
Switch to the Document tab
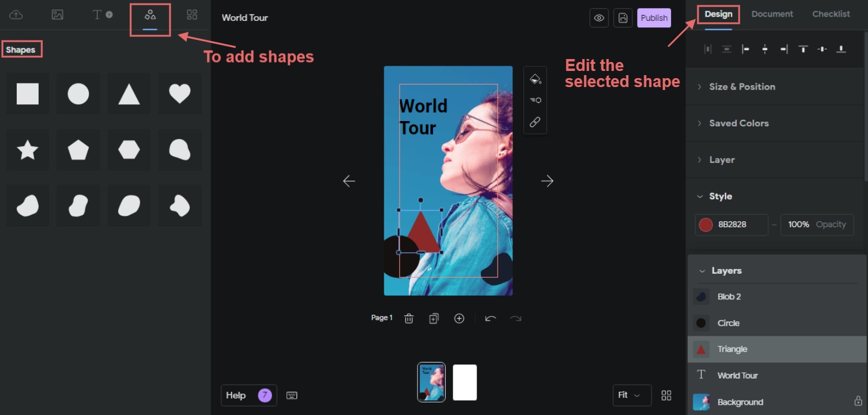(x=772, y=14)
